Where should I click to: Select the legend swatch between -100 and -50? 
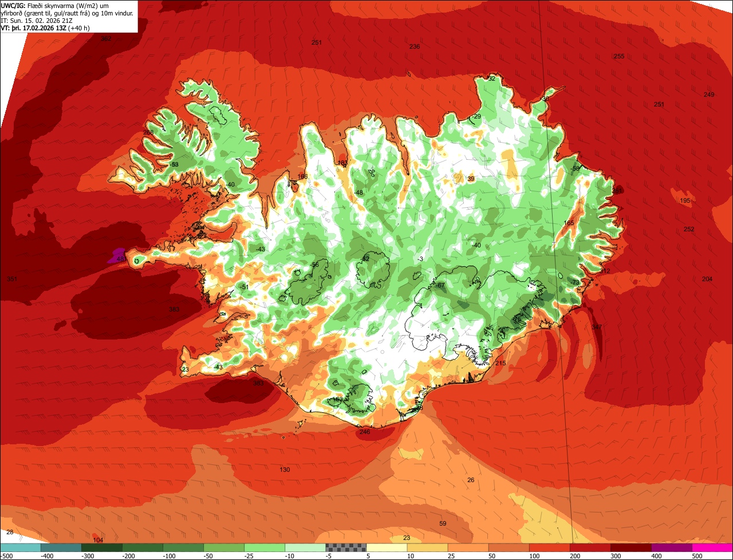click(183, 547)
